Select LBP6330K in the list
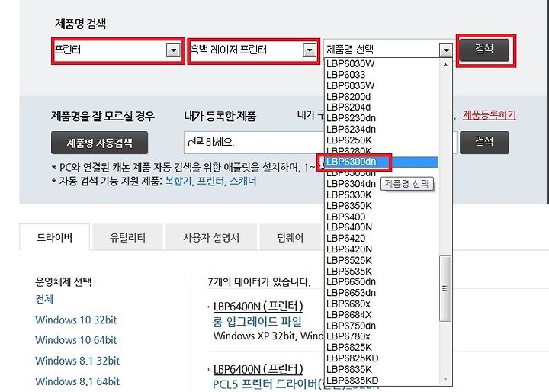The width and height of the screenshot is (549, 392). tap(382, 194)
